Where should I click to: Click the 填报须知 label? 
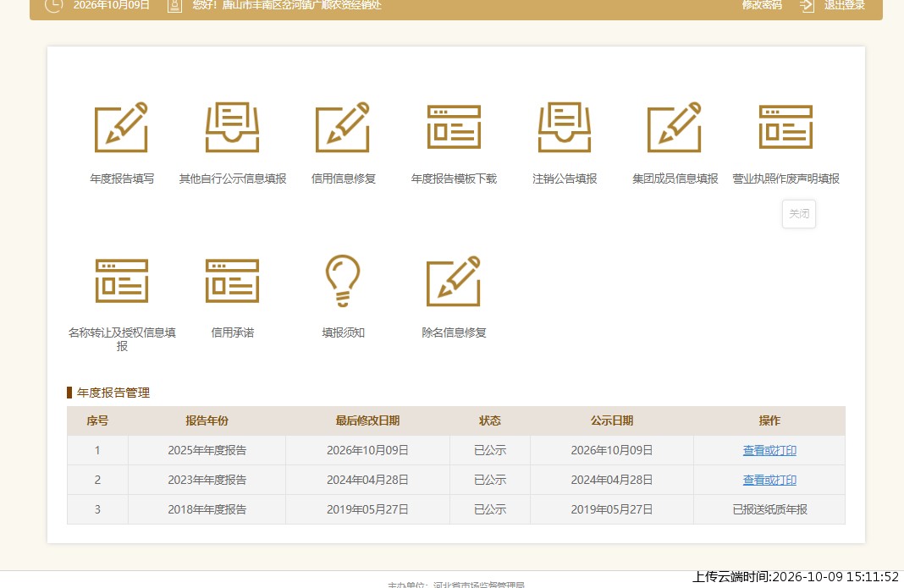(x=343, y=332)
